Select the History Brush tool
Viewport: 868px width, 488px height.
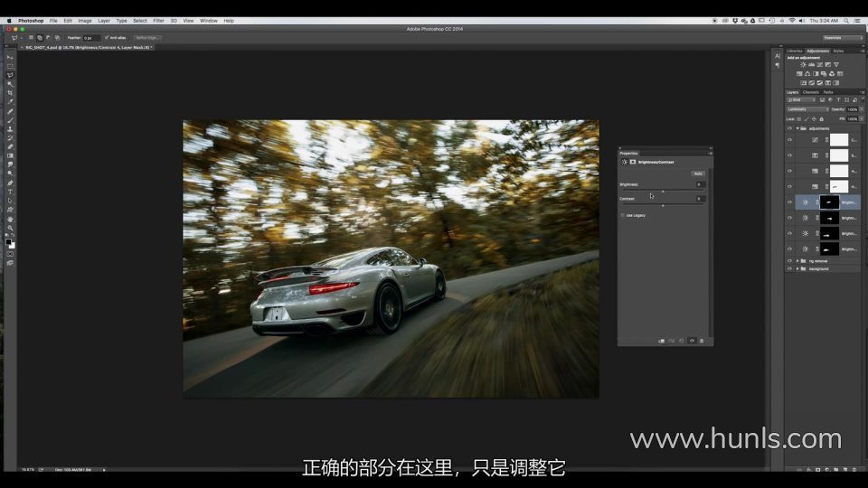coord(10,137)
